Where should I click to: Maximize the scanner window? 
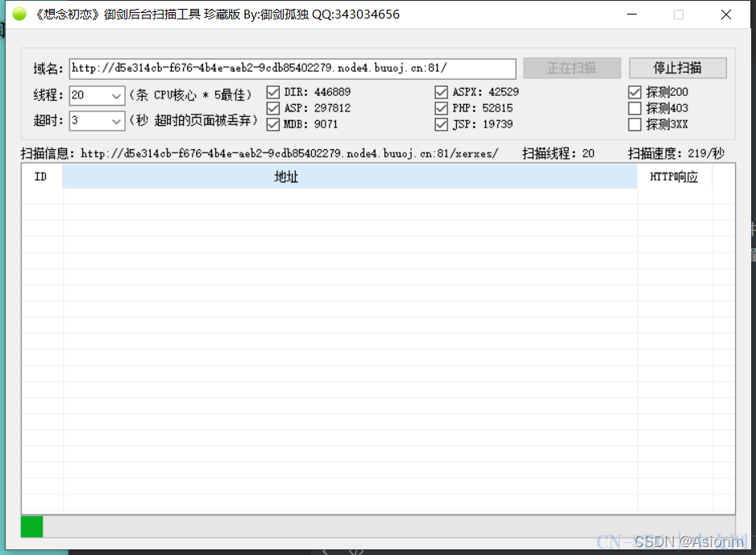point(678,15)
